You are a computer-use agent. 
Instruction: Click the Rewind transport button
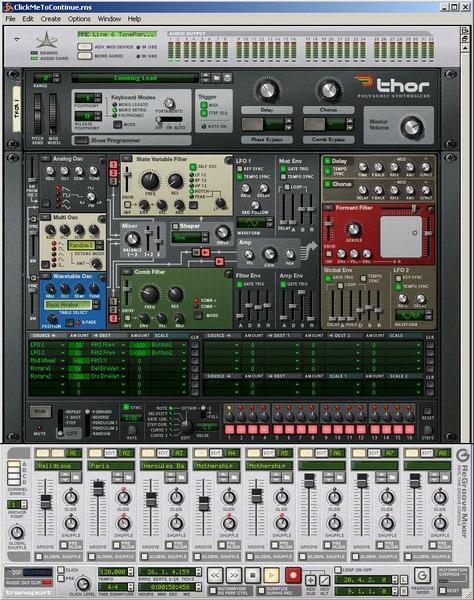pyautogui.click(x=215, y=575)
